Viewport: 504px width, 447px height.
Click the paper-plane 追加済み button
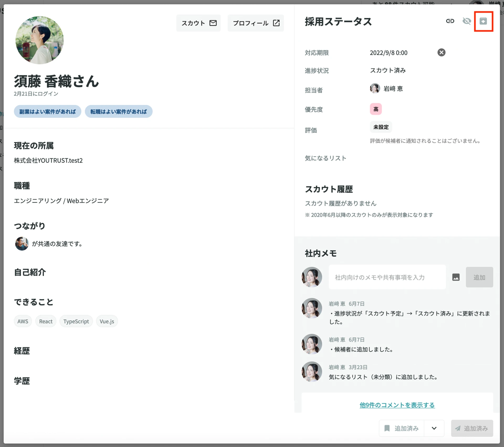pyautogui.click(x=472, y=428)
